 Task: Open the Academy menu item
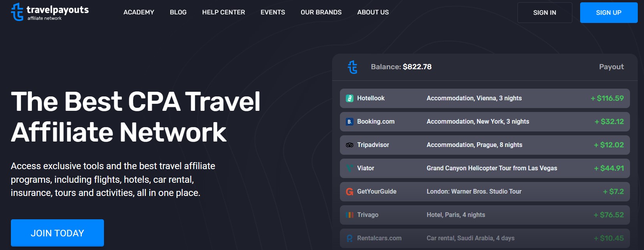[139, 12]
